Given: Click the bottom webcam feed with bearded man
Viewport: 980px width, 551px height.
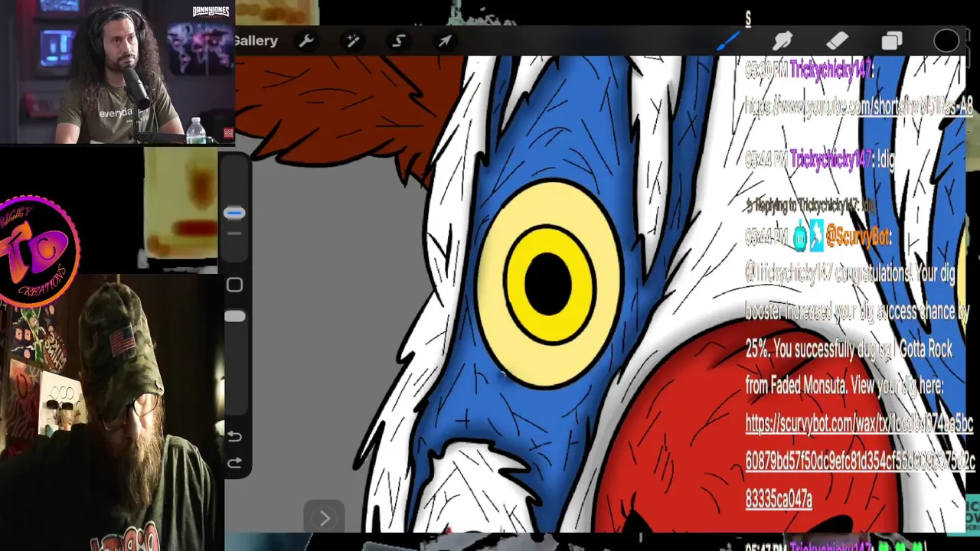Looking at the screenshot, I should pyautogui.click(x=112, y=413).
